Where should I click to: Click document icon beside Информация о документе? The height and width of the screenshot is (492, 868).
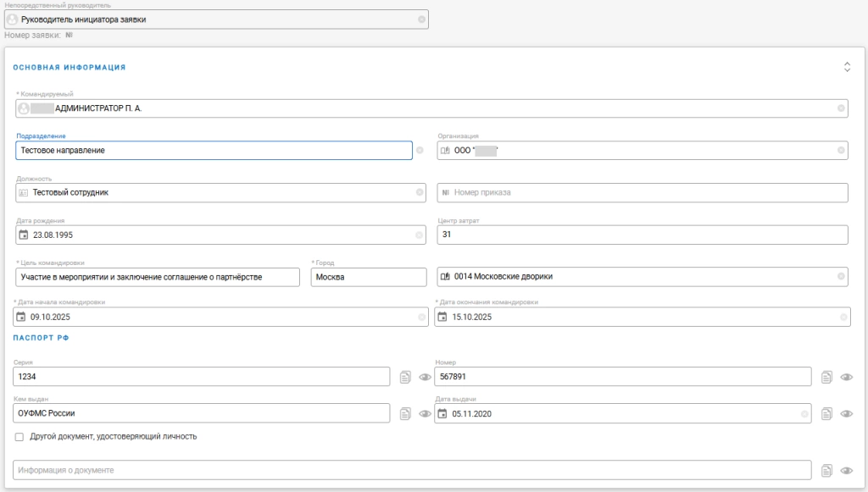click(x=828, y=471)
